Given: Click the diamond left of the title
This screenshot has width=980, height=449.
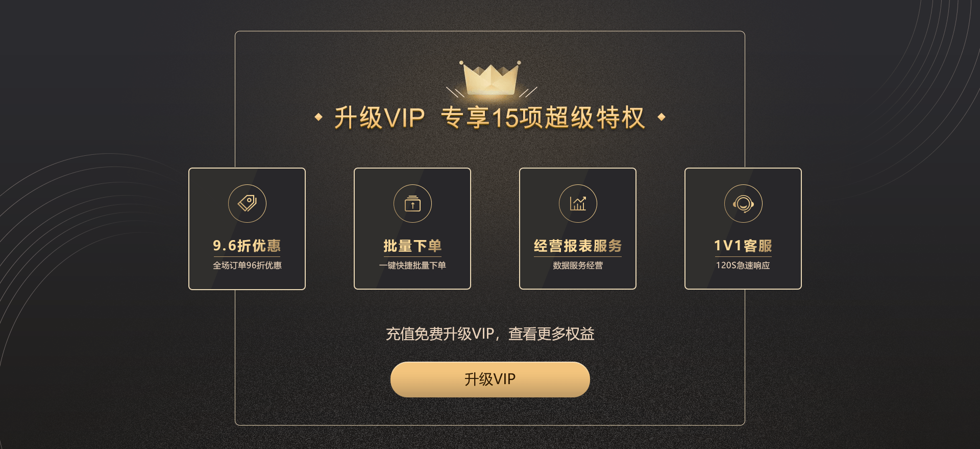Looking at the screenshot, I should tap(318, 117).
